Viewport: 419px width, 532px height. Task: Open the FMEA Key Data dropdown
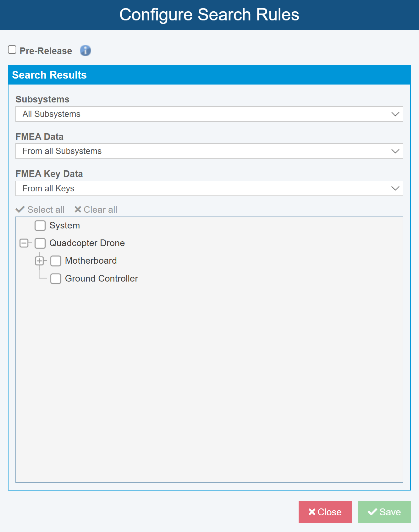209,189
